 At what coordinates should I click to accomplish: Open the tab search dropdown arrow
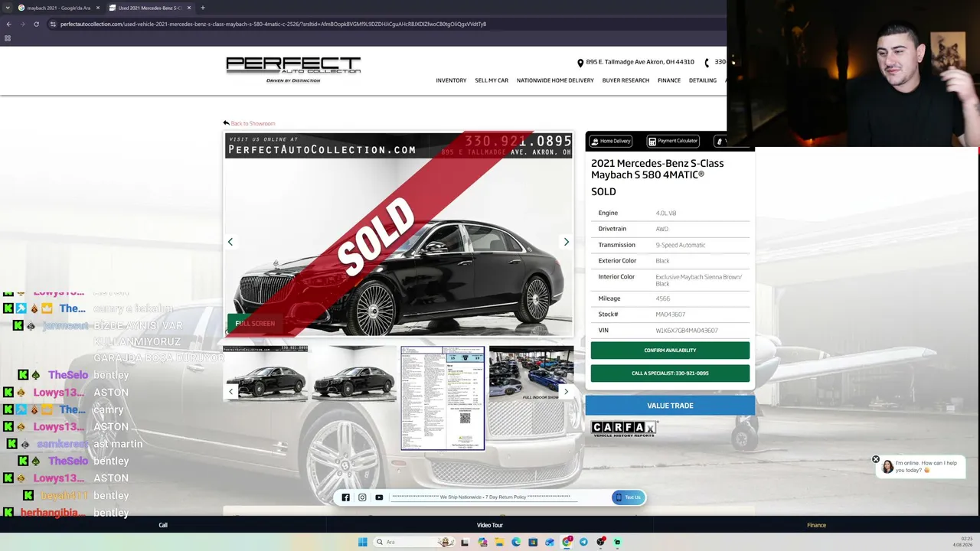click(7, 8)
